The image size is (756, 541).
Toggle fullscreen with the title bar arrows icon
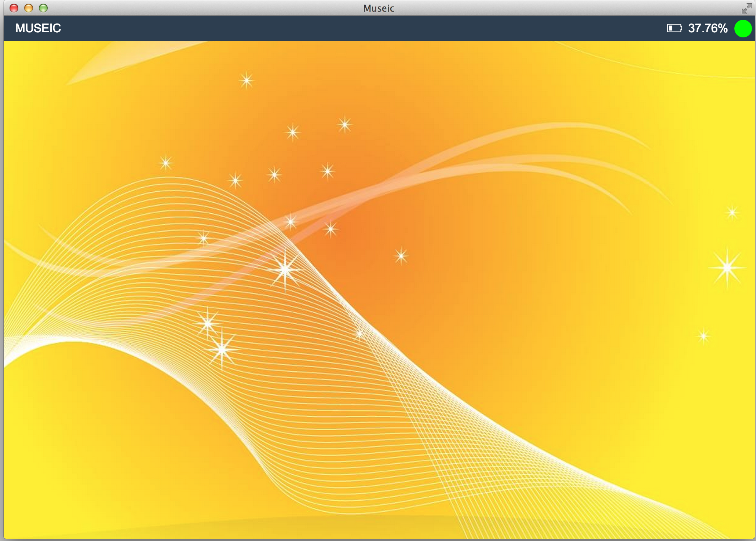tap(746, 8)
